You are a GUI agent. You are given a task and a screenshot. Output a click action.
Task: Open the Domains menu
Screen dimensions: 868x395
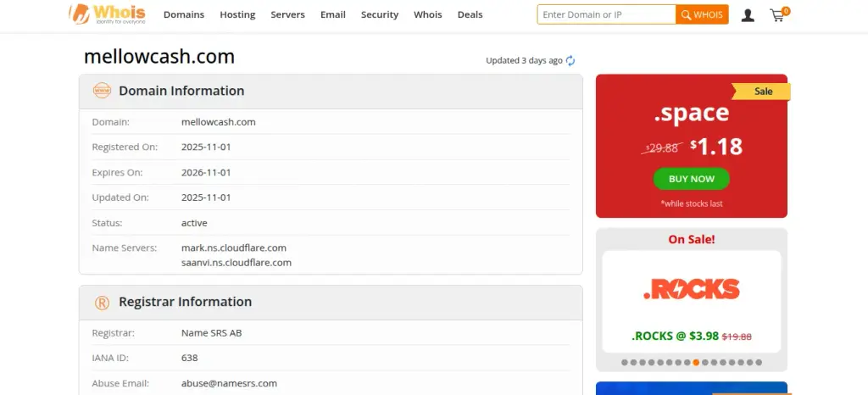pyautogui.click(x=184, y=15)
